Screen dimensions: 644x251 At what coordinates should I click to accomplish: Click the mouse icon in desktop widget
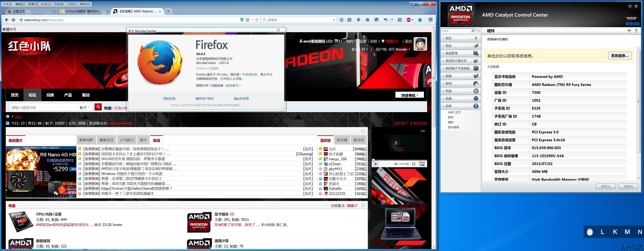tap(590, 232)
